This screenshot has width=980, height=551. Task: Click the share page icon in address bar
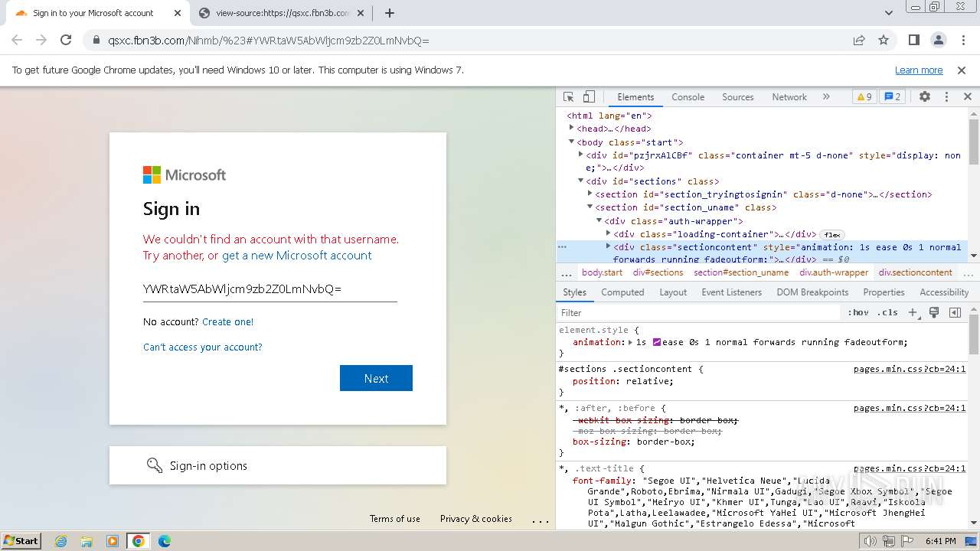[x=859, y=40]
